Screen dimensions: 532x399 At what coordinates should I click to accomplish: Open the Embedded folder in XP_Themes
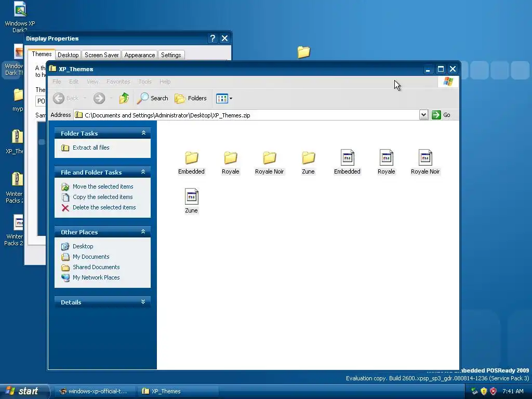click(191, 162)
